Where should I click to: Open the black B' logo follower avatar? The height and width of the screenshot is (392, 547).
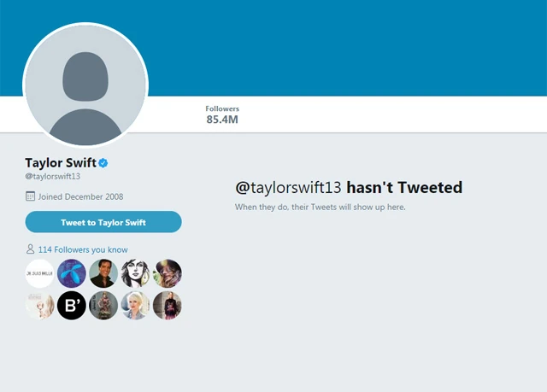72,305
